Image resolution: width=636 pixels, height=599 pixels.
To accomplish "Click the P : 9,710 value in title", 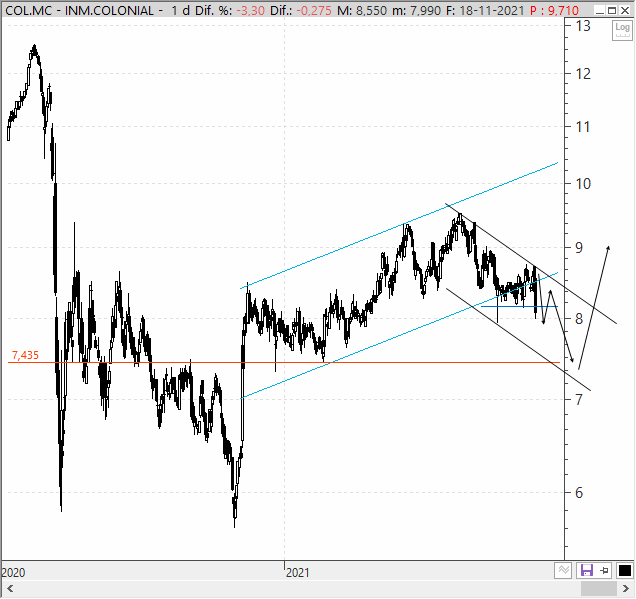I will pos(554,10).
